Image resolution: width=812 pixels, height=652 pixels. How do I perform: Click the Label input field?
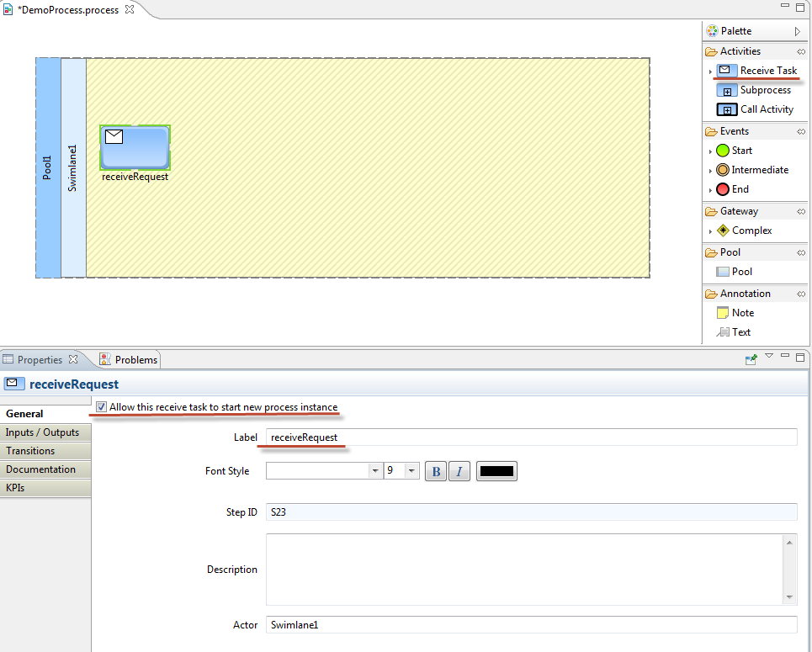point(530,437)
